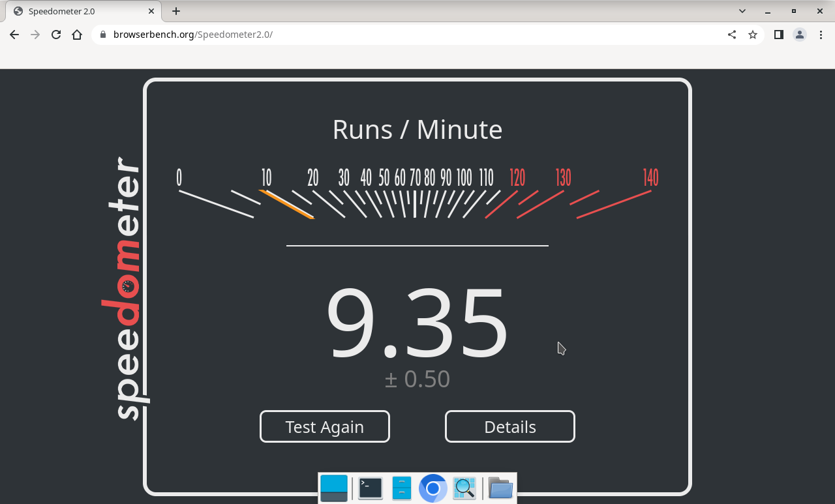This screenshot has height=504, width=835.
Task: Expand the tab search dropdown arrow
Action: coord(742,11)
